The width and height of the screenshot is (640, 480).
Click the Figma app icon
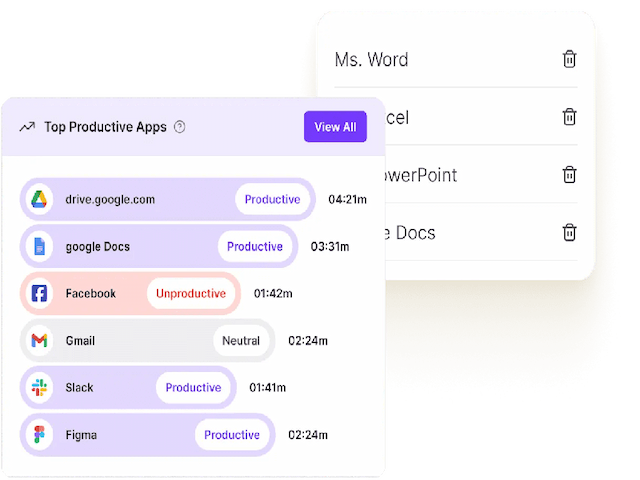coord(40,435)
